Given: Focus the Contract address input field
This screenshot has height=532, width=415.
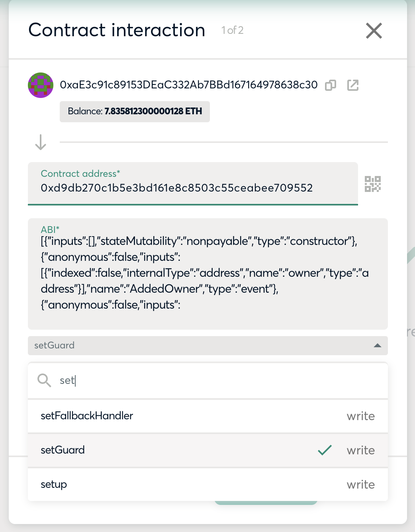Looking at the screenshot, I should [193, 184].
